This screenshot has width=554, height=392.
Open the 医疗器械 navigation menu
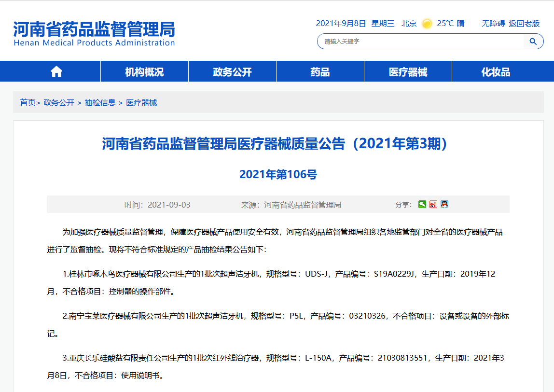click(408, 72)
